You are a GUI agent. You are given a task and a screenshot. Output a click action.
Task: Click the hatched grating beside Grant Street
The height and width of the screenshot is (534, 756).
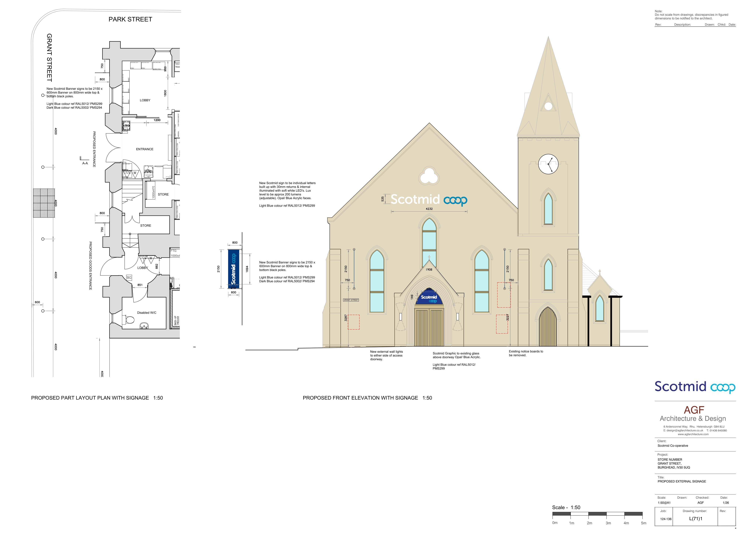click(44, 203)
